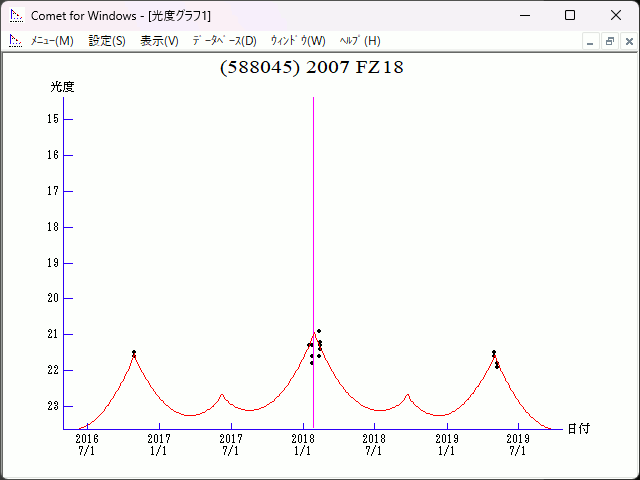The height and width of the screenshot is (480, 640).
Task: Expand the ウィンドウ(W) window menu
Action: 298,41
